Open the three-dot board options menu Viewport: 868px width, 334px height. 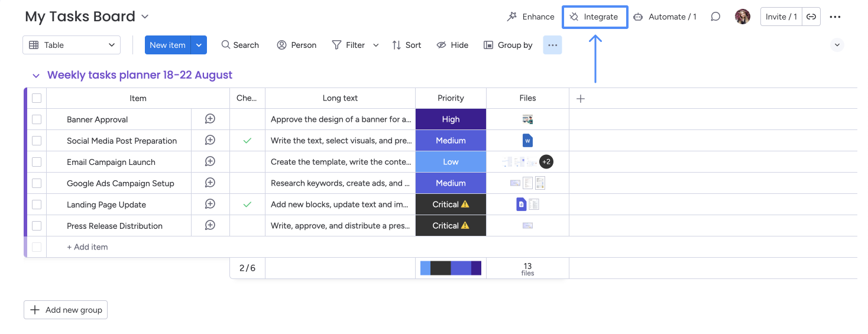pyautogui.click(x=835, y=17)
